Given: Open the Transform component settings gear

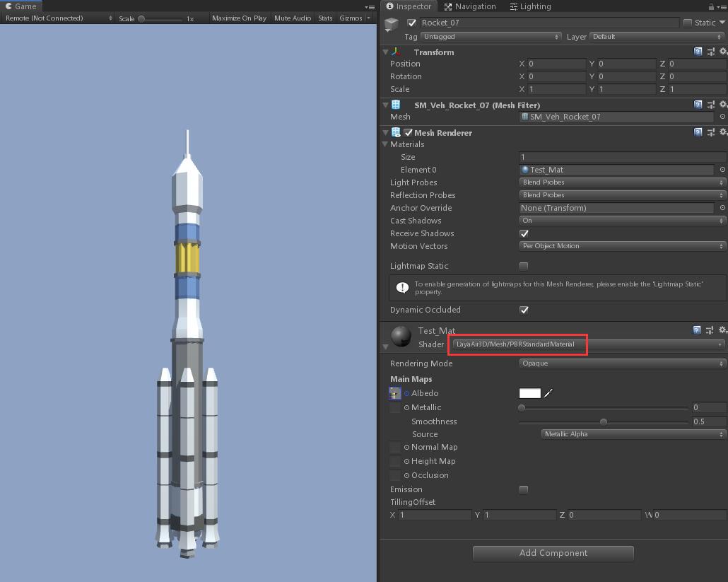Looking at the screenshot, I should [722, 52].
